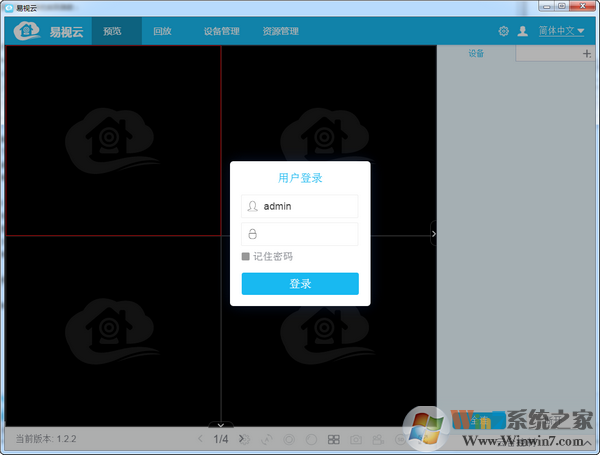This screenshot has height=455, width=600.
Task: Click the 易视云 title bar icon
Action: click(x=9, y=8)
